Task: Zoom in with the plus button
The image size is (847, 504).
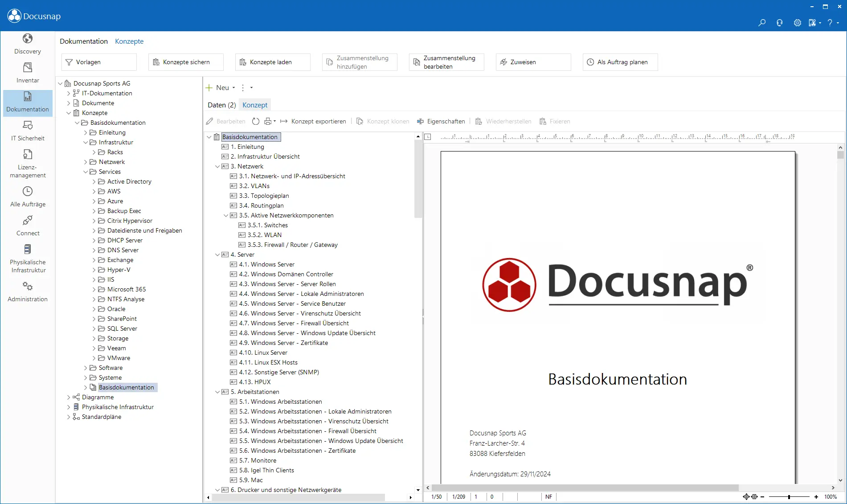Action: (816, 497)
